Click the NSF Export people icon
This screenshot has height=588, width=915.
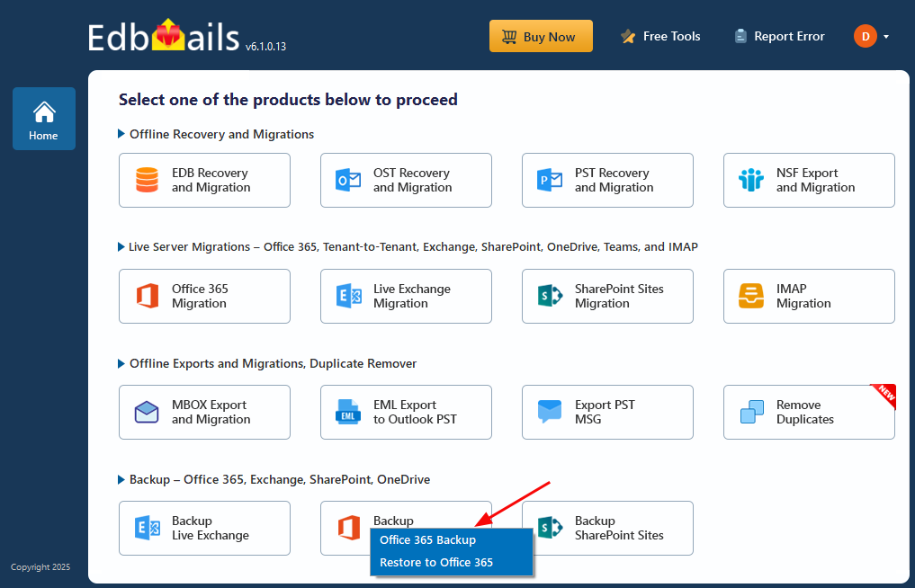pos(751,180)
